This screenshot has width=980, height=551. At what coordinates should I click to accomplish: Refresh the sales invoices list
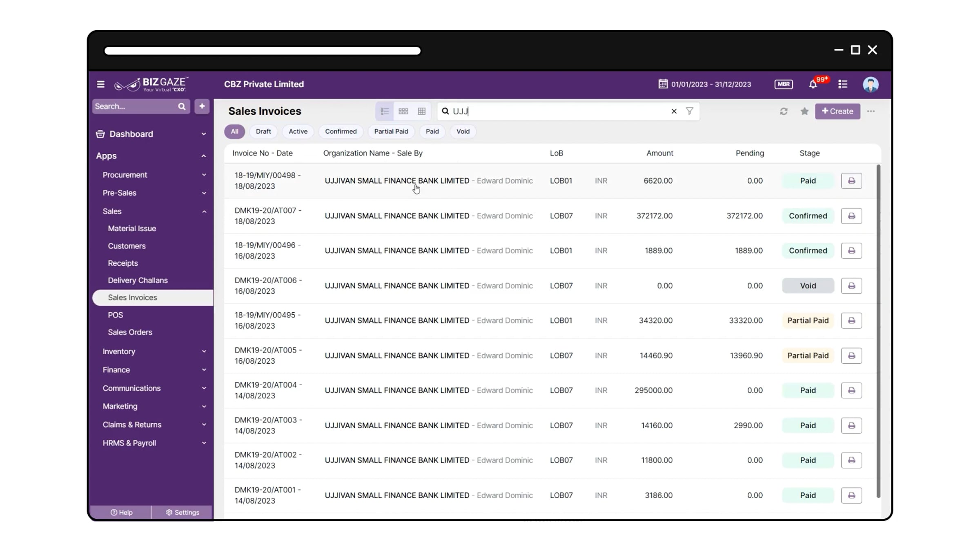(x=783, y=111)
